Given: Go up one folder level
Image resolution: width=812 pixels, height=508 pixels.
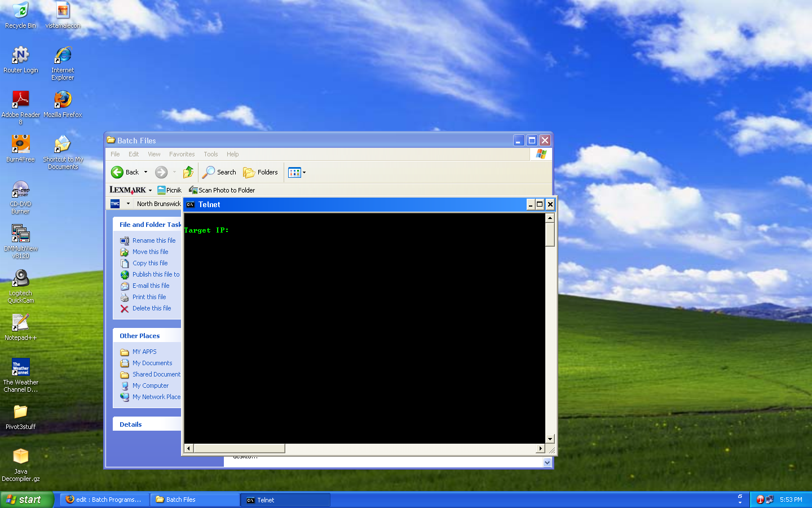Looking at the screenshot, I should click(188, 172).
